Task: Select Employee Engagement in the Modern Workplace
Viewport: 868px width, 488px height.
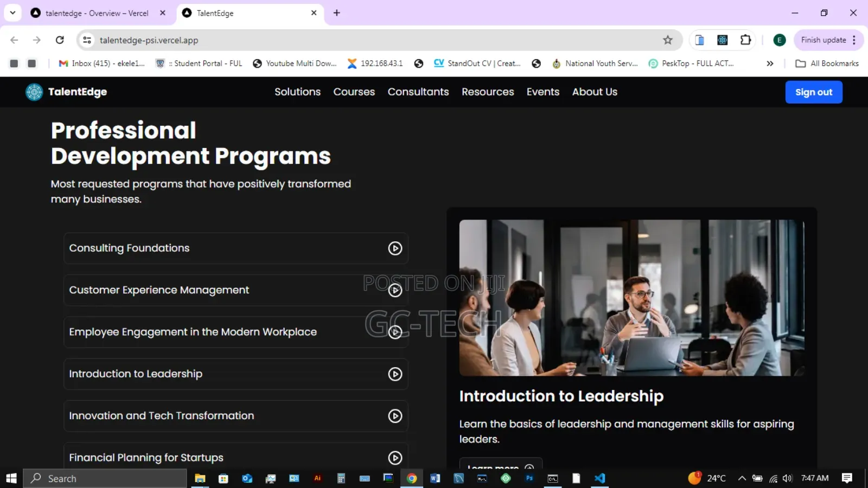Action: [236, 332]
